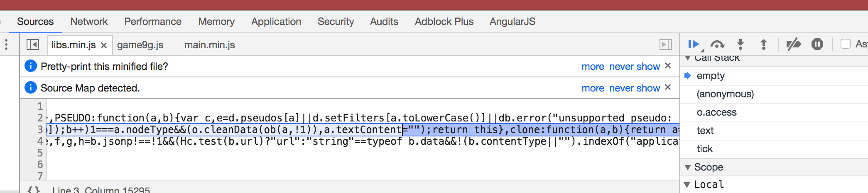Enable the Async checkbox
Image resolution: width=868 pixels, height=193 pixels.
pyautogui.click(x=845, y=44)
